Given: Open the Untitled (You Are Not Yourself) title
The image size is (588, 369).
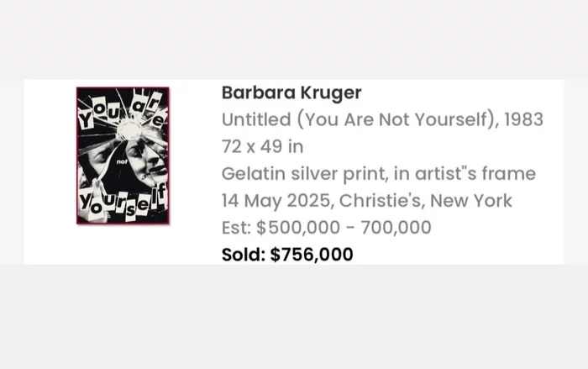Looking at the screenshot, I should (x=359, y=119).
